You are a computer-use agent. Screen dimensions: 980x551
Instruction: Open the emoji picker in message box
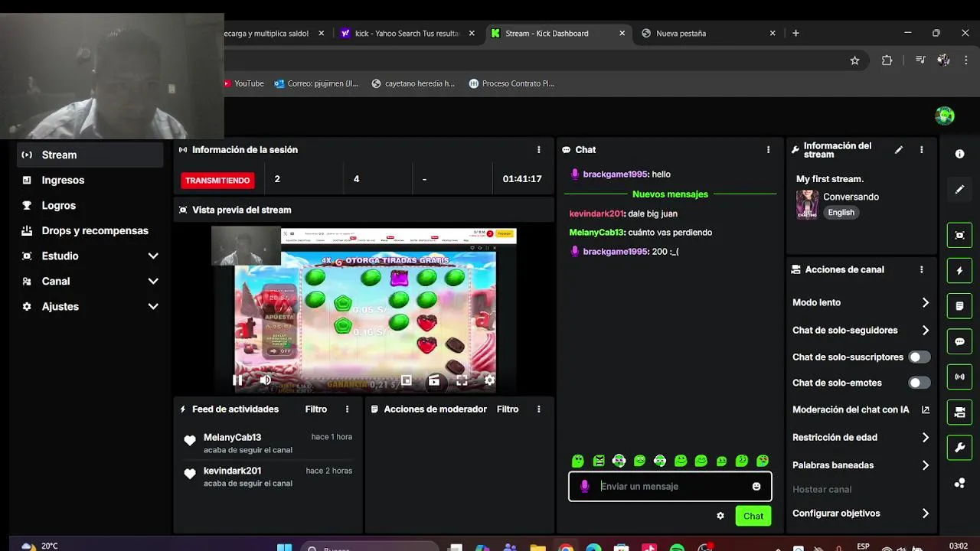tap(756, 487)
